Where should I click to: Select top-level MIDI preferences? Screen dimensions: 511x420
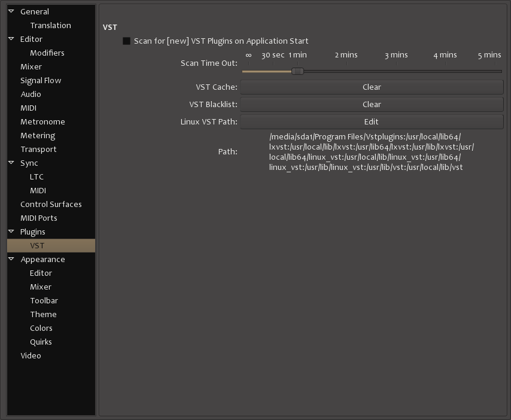pyautogui.click(x=28, y=108)
